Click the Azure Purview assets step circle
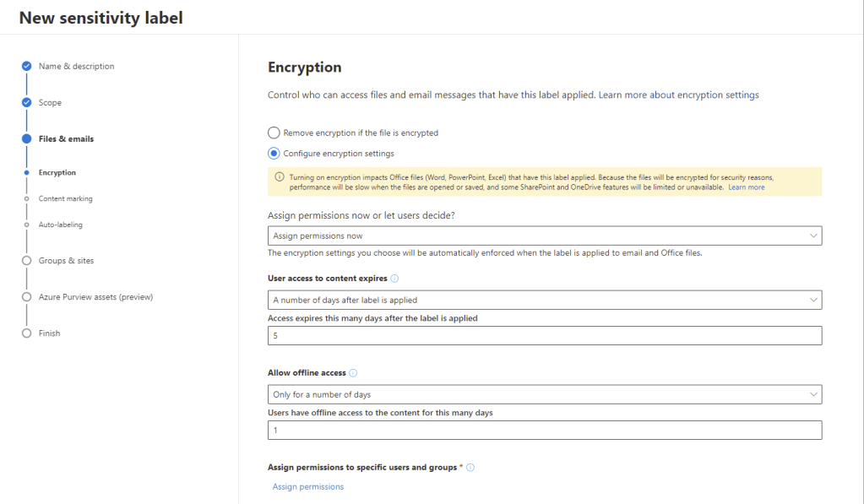 [x=27, y=297]
